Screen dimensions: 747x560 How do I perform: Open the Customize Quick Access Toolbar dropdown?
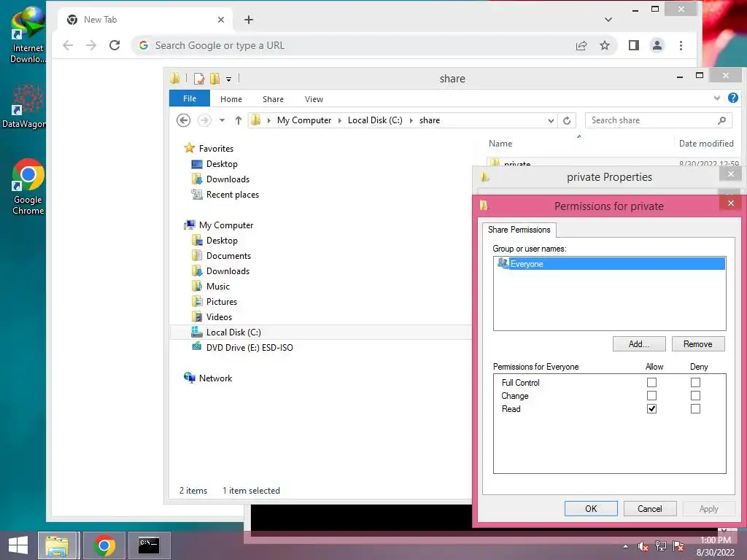tap(228, 79)
